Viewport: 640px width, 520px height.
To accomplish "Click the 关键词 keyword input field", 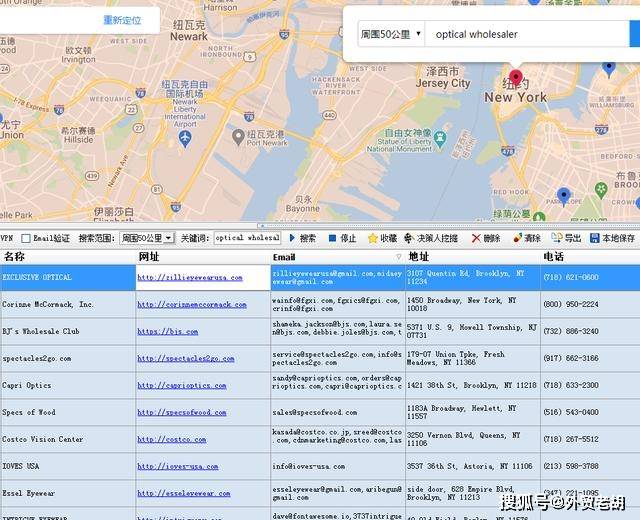I will (x=247, y=238).
